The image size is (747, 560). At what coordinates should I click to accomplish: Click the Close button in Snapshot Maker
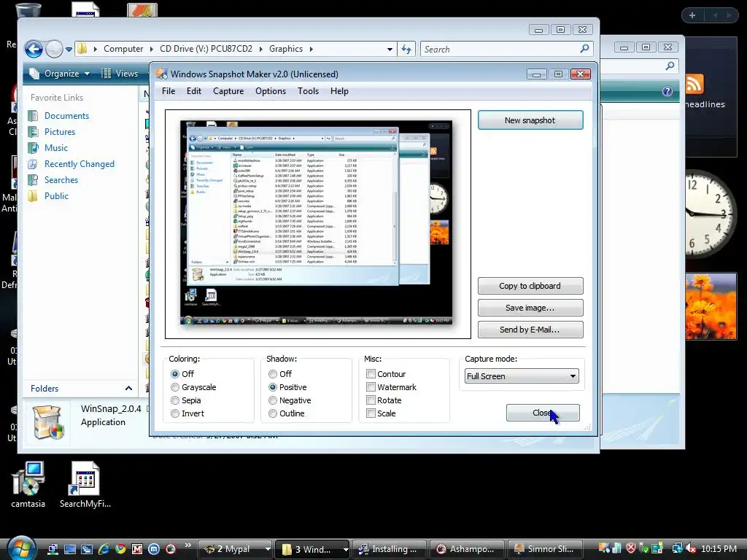(x=543, y=413)
